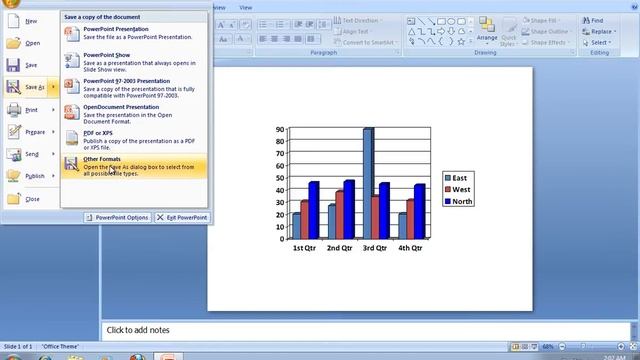Click North legend entry

[x=458, y=202]
